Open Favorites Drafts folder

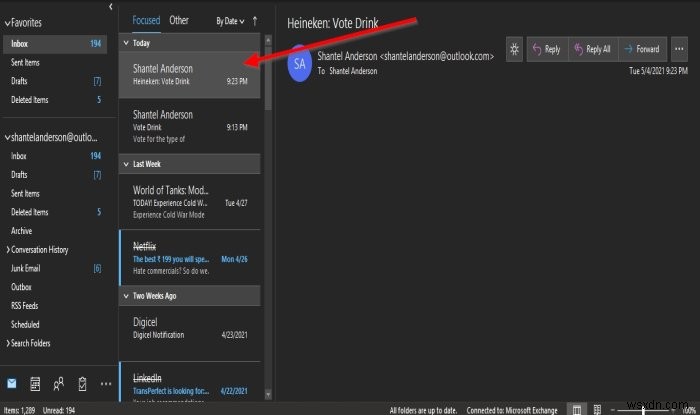click(x=55, y=81)
